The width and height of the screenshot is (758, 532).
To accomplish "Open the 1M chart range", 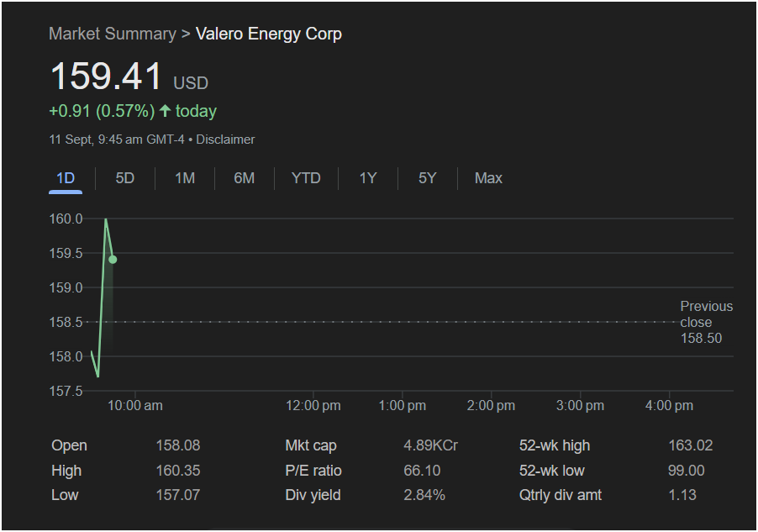I will pyautogui.click(x=185, y=178).
